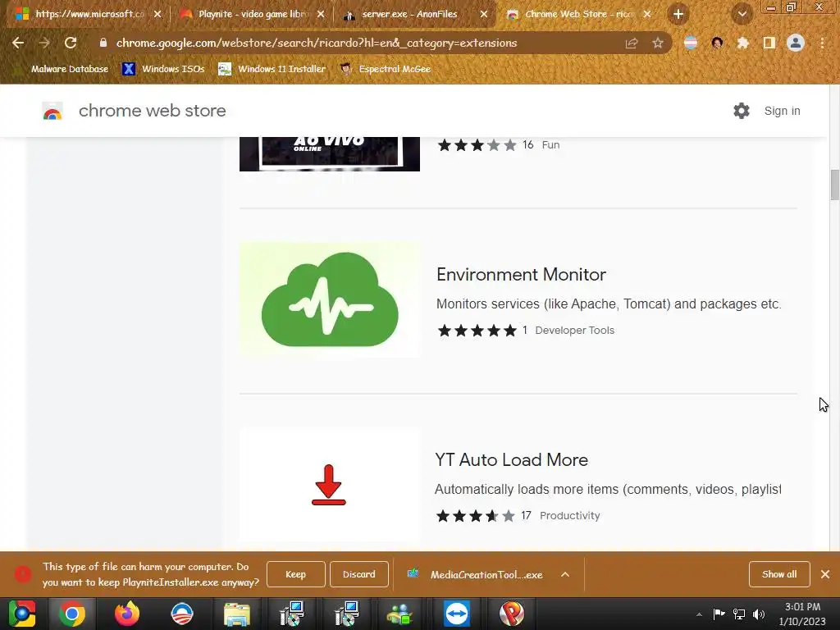Click the Chrome taskbar icon
This screenshot has height=630, width=840.
pos(72,614)
